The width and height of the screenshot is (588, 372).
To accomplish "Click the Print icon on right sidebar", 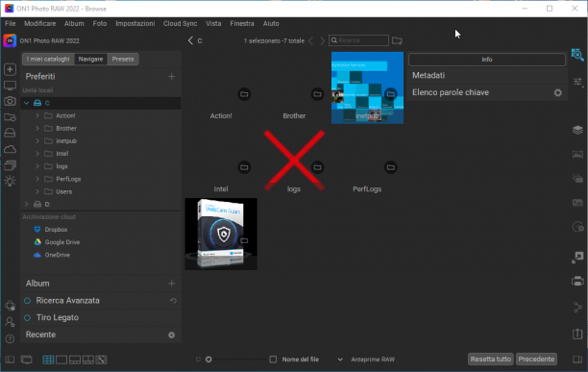I will [577, 281].
